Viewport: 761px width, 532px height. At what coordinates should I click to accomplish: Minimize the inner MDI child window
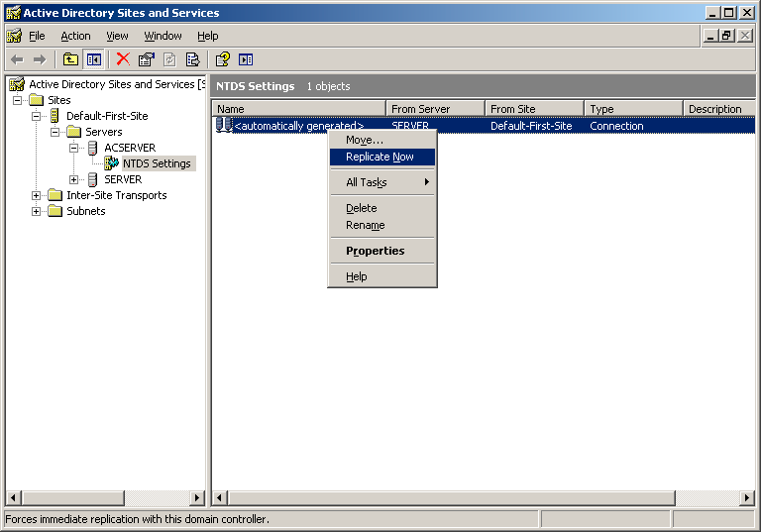coord(710,36)
